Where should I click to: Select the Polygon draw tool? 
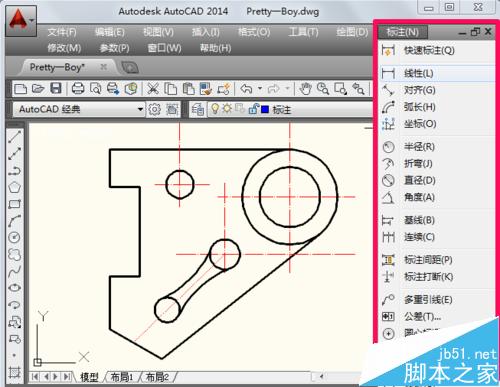(14, 187)
